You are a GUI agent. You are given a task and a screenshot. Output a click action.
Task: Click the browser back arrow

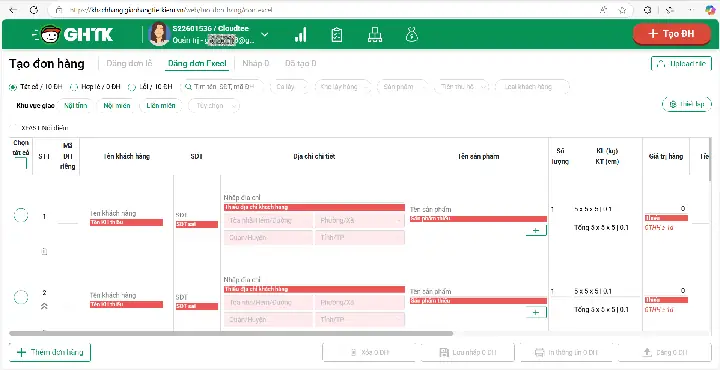13,10
